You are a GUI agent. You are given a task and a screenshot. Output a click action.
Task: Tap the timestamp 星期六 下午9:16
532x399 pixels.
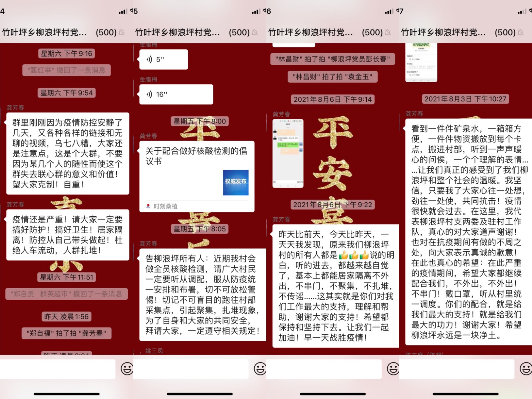pyautogui.click(x=66, y=54)
